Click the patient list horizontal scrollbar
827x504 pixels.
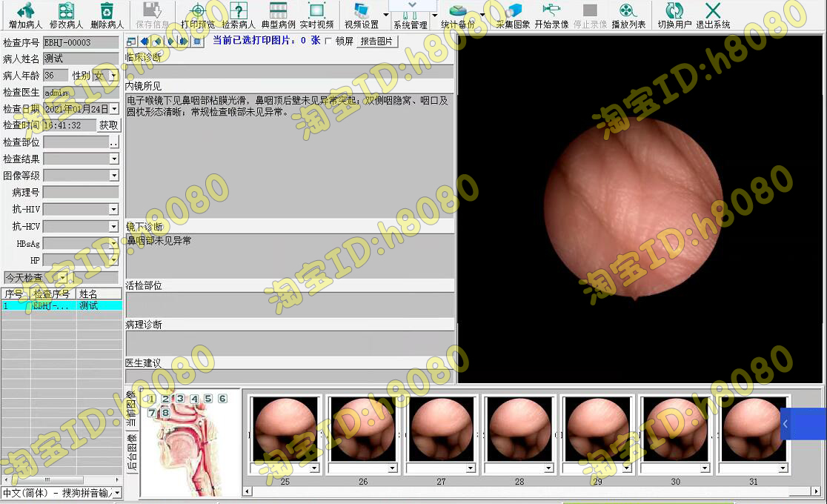coord(62,480)
